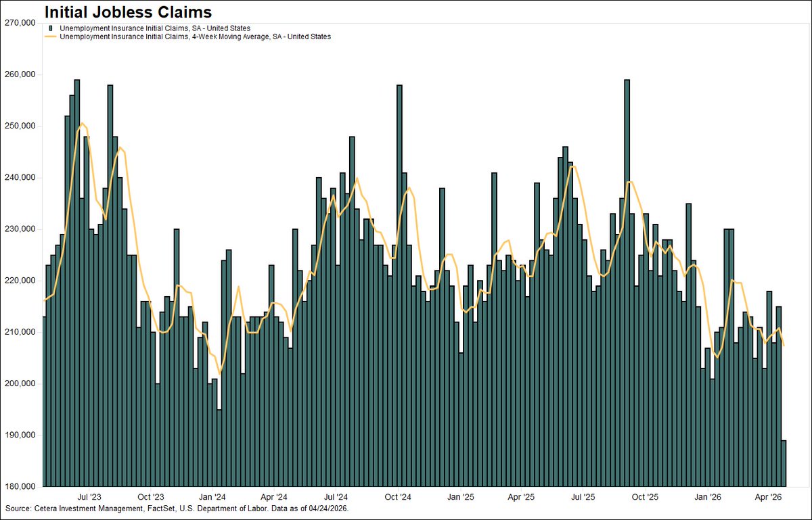Click the Oct '25 x-axis label
812x520 pixels.
(646, 496)
